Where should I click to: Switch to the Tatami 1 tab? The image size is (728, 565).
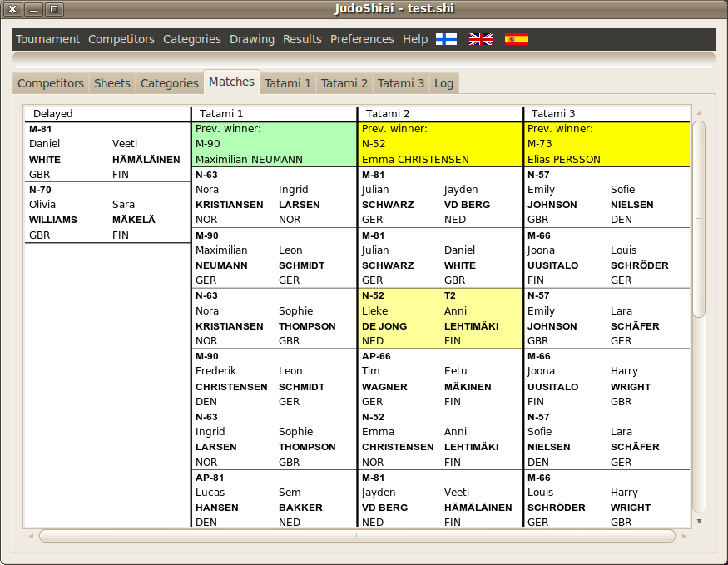288,83
